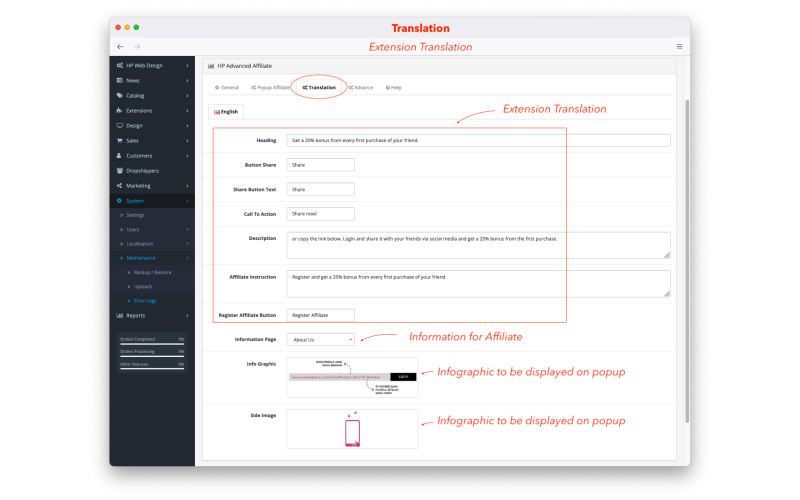Expand the Localisation submenu chevron

[187, 244]
